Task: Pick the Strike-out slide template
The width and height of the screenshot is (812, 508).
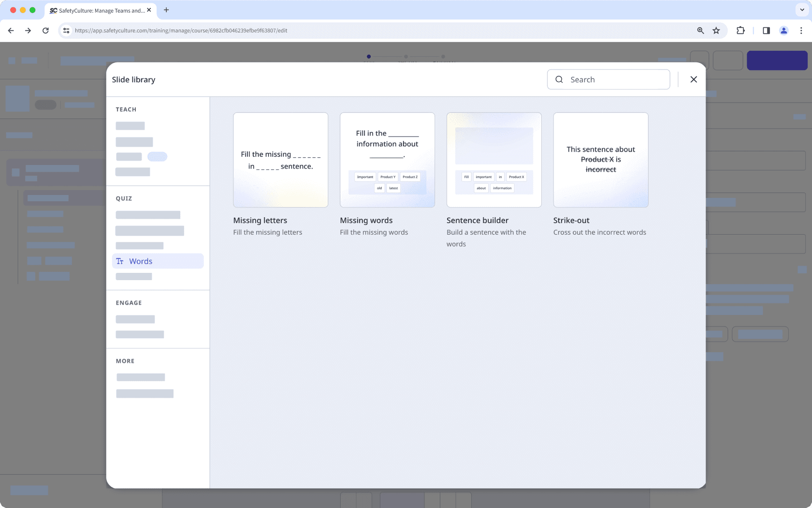Action: point(601,160)
